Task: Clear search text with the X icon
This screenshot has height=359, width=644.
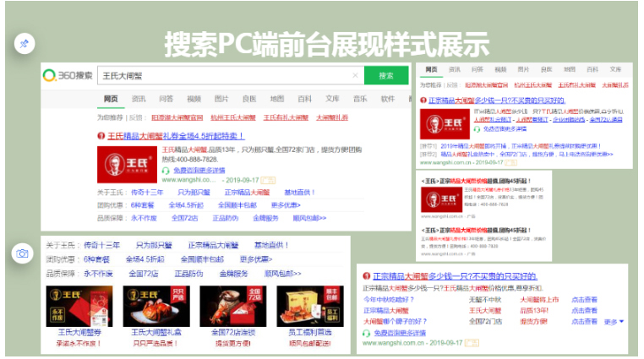Action: coord(354,76)
